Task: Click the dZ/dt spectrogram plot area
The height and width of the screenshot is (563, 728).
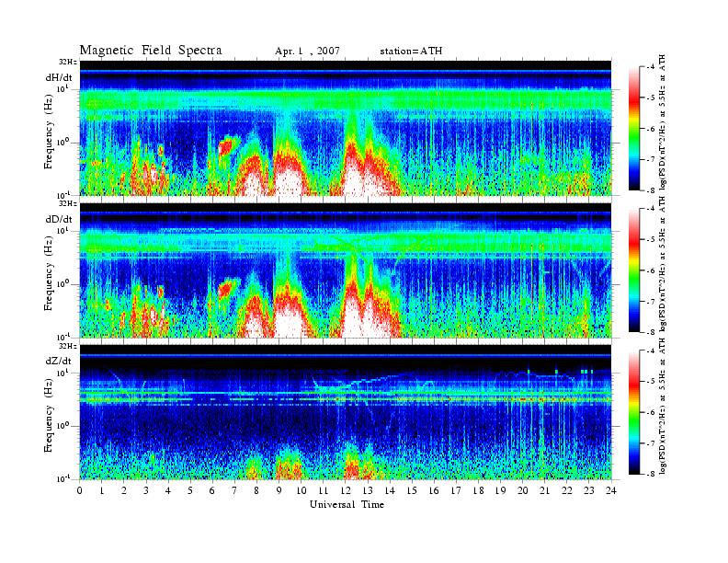Action: [x=346, y=412]
